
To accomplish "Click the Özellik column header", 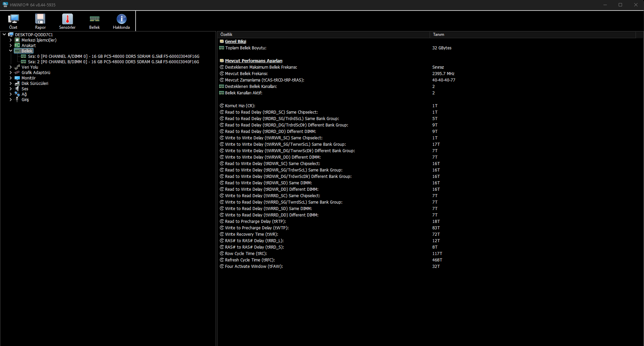I will click(x=324, y=34).
